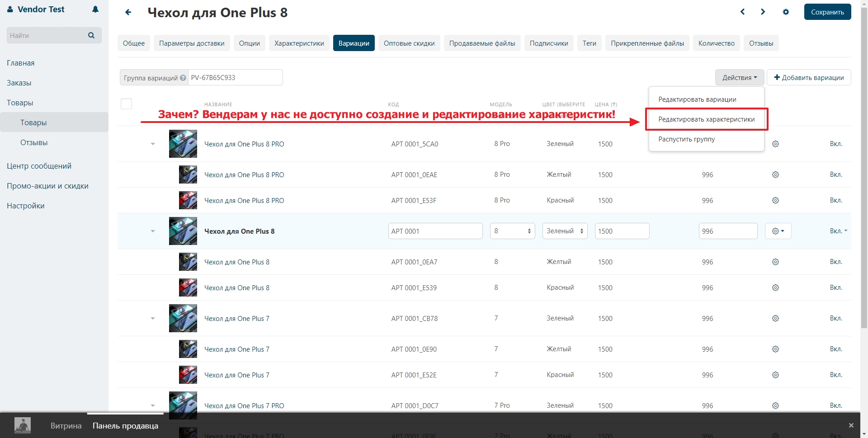The width and height of the screenshot is (868, 438).
Task: Open Центр сообщений in the sidebar
Action: tap(39, 166)
